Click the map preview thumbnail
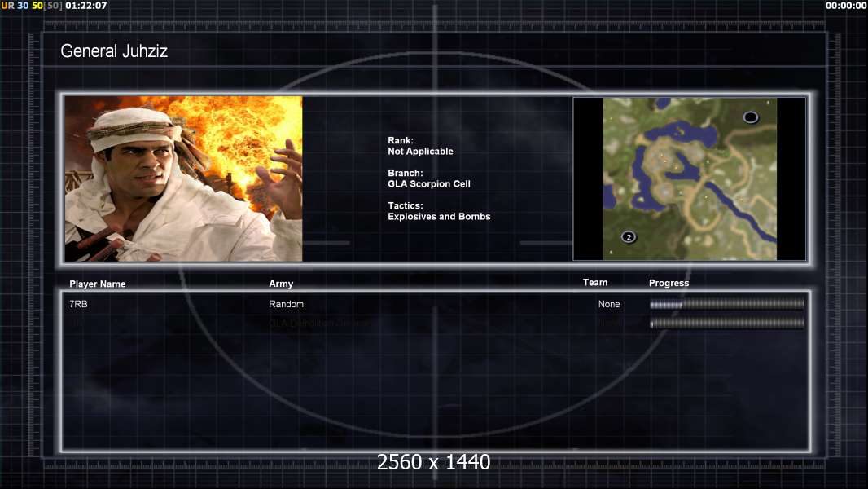This screenshot has width=868, height=489. click(689, 178)
